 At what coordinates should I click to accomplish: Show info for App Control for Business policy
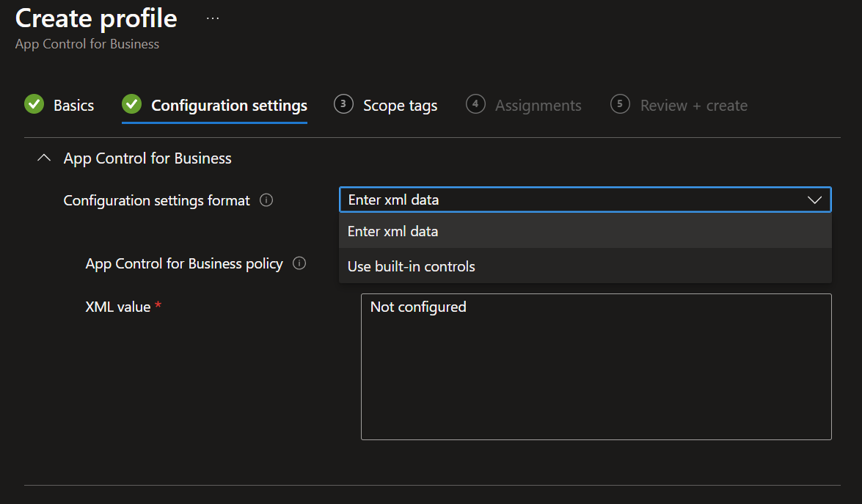299,263
